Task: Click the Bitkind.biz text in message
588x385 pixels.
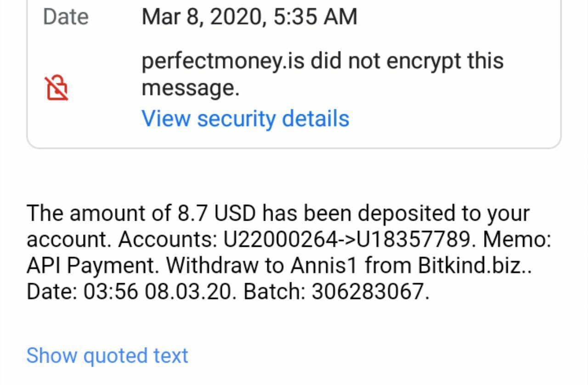Action: [x=475, y=265]
